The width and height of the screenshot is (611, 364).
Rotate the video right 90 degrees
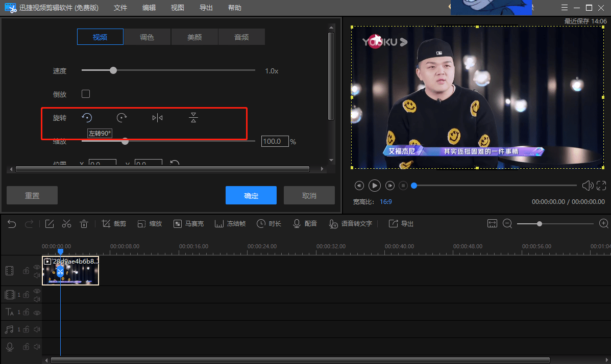pyautogui.click(x=121, y=118)
